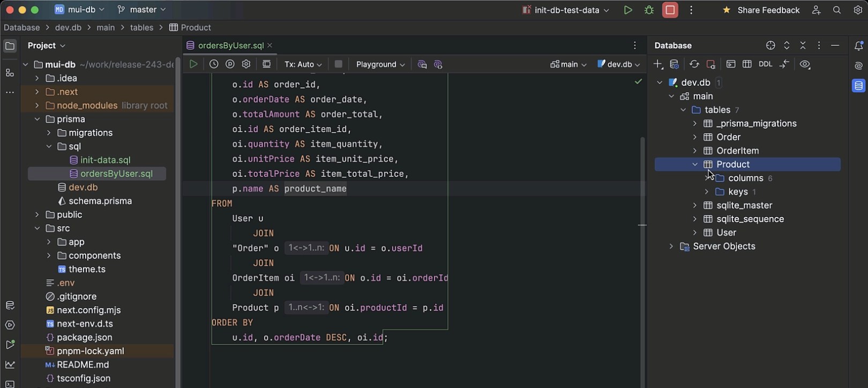Open notifications bell in right sidebar
This screenshot has width=868, height=388.
pos(858,46)
